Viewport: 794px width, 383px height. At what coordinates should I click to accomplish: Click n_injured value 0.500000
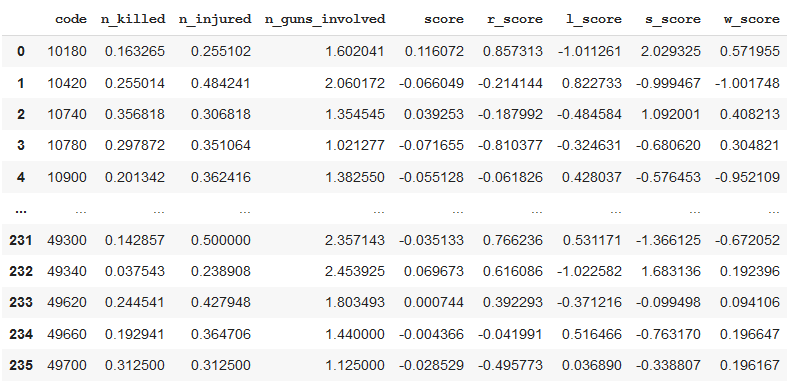(221, 240)
